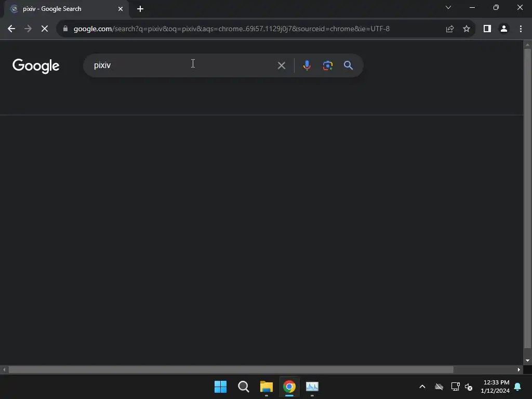Bookmark this page with the star
Screen dimensions: 532x399
click(467, 29)
